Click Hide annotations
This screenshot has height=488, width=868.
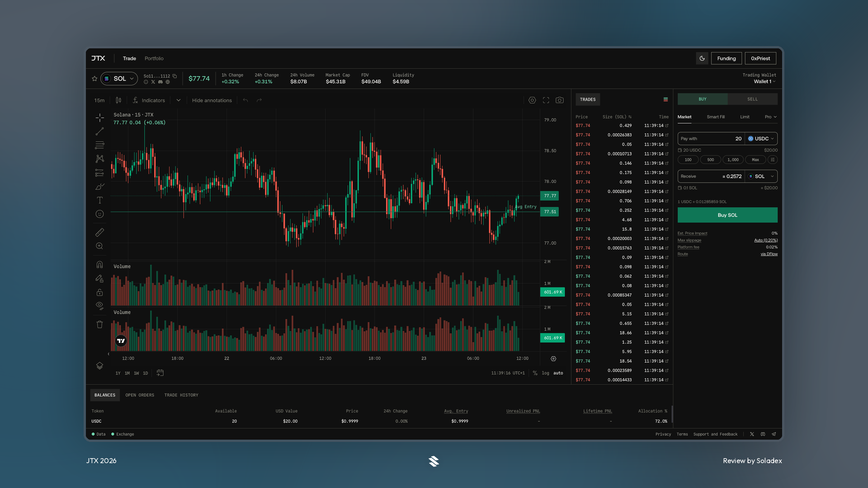pos(212,100)
